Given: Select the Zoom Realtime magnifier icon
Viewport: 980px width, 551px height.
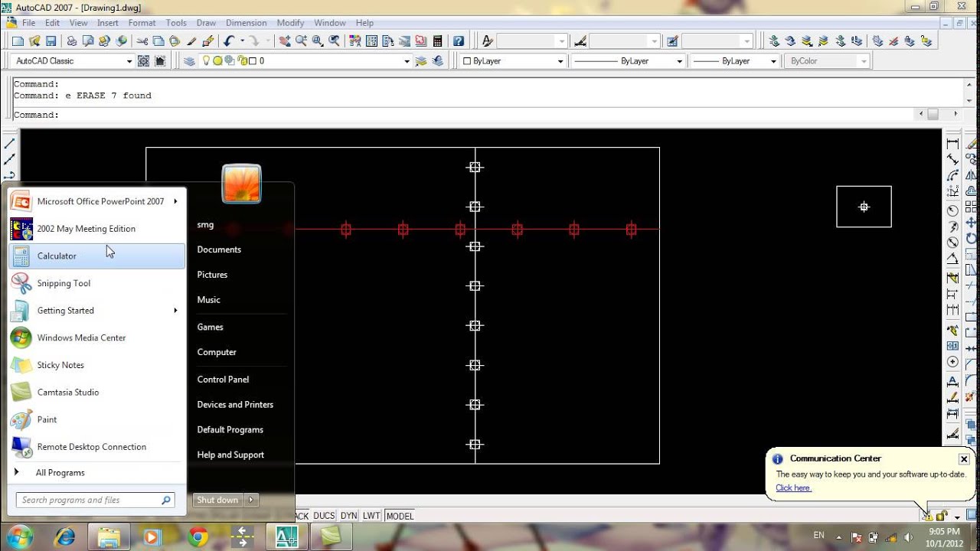Looking at the screenshot, I should 301,41.
